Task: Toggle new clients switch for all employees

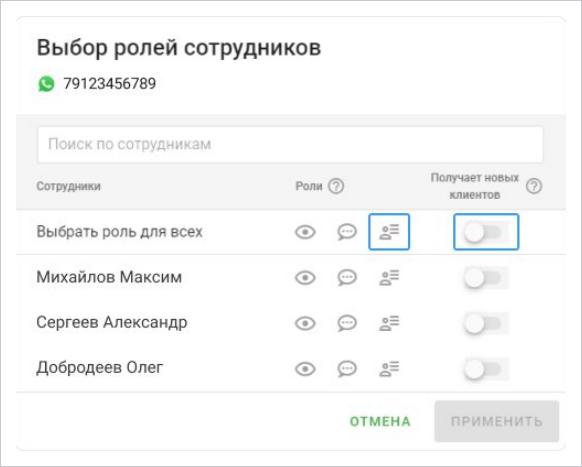Action: coord(486,232)
